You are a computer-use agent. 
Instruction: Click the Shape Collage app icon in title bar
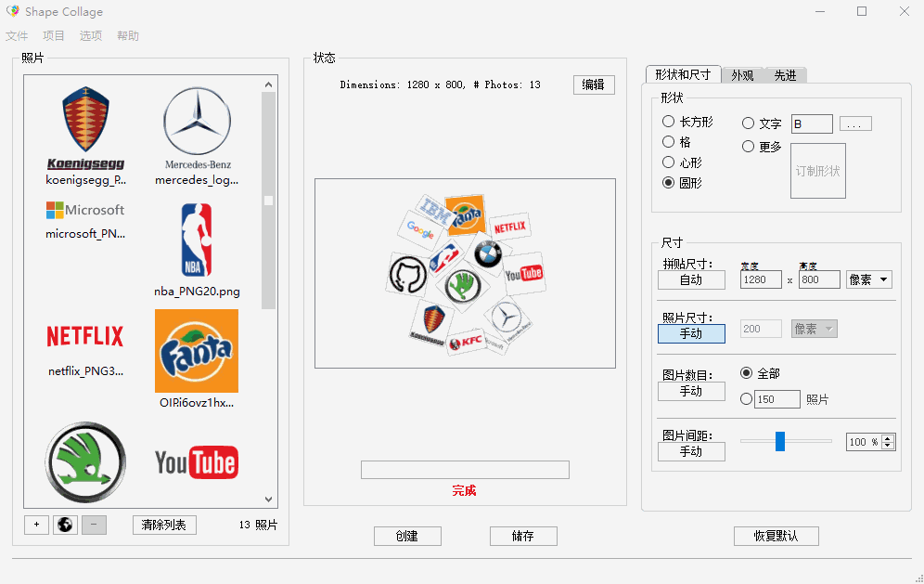coord(12,11)
